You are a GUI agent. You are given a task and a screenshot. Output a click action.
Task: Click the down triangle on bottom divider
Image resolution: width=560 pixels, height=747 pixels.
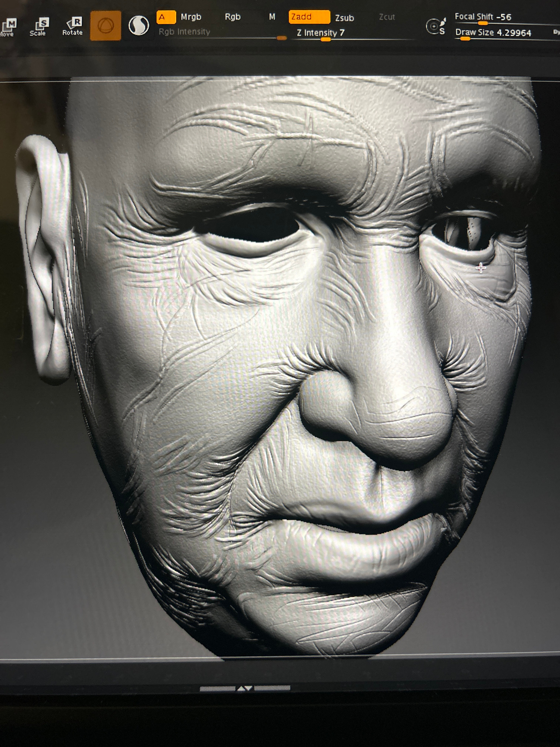[249, 688]
